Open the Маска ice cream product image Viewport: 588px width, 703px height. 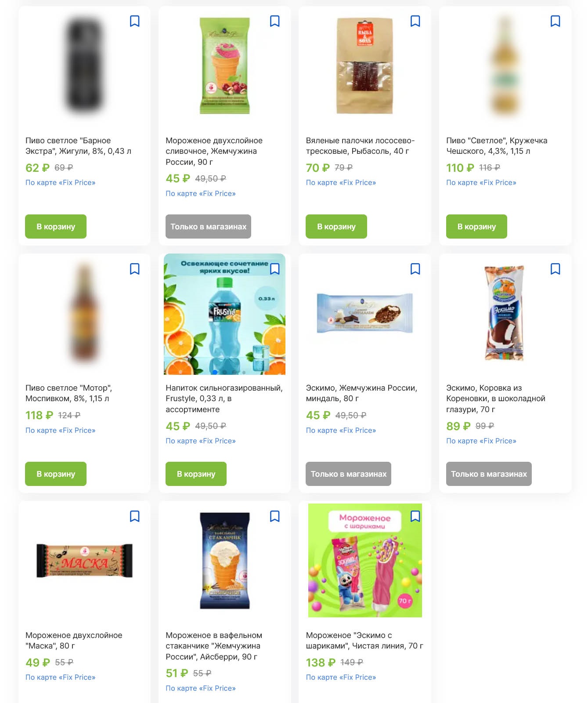tap(84, 561)
